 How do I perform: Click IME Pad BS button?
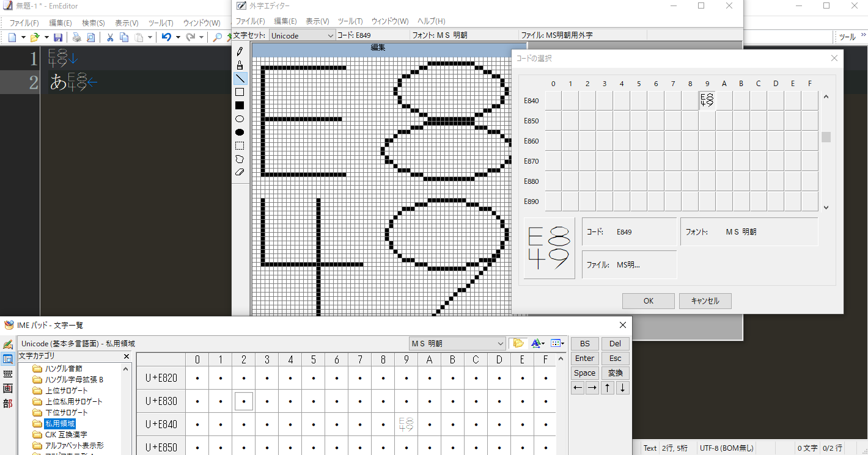click(x=585, y=344)
